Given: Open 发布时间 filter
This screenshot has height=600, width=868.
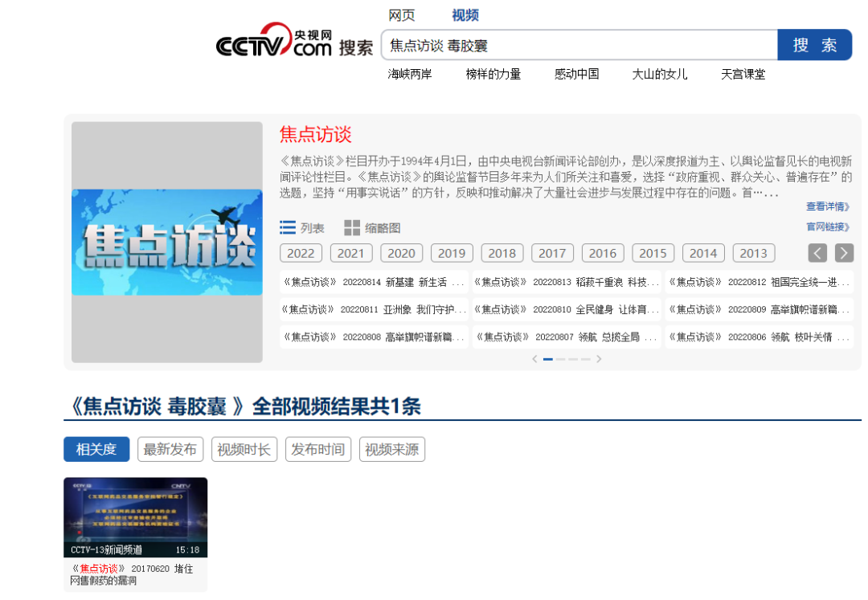Looking at the screenshot, I should 318,450.
